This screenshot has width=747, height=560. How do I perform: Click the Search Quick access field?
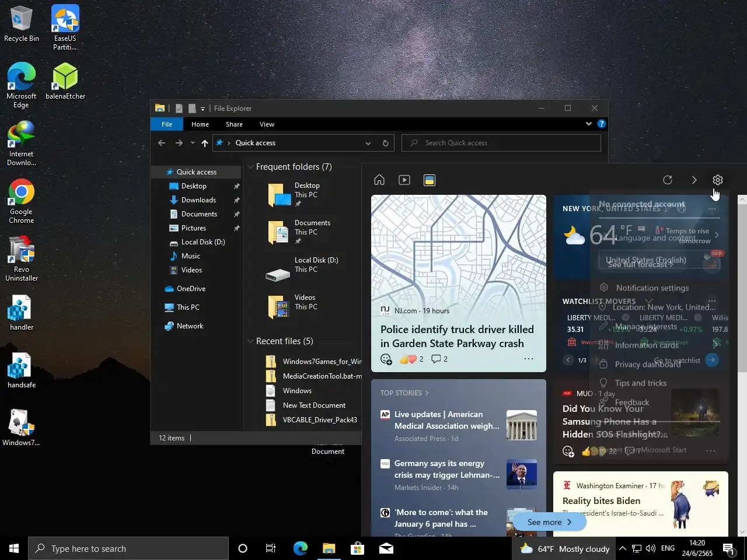pyautogui.click(x=502, y=143)
